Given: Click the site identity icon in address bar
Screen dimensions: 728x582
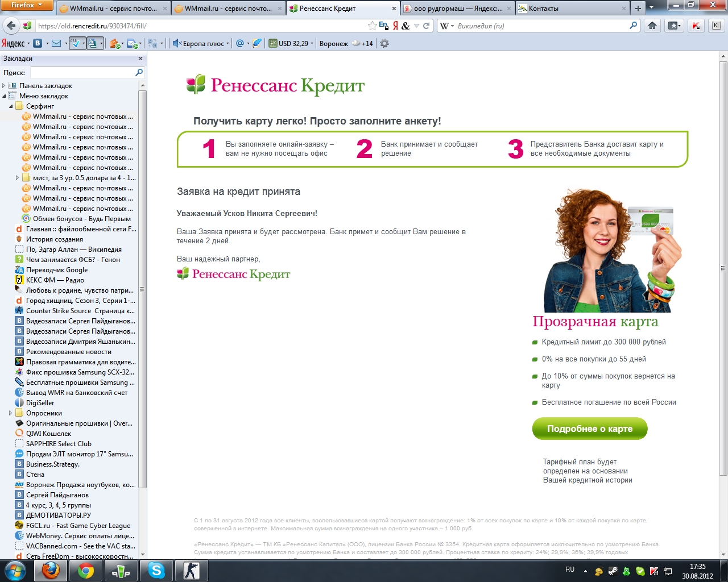Looking at the screenshot, I should [x=27, y=26].
